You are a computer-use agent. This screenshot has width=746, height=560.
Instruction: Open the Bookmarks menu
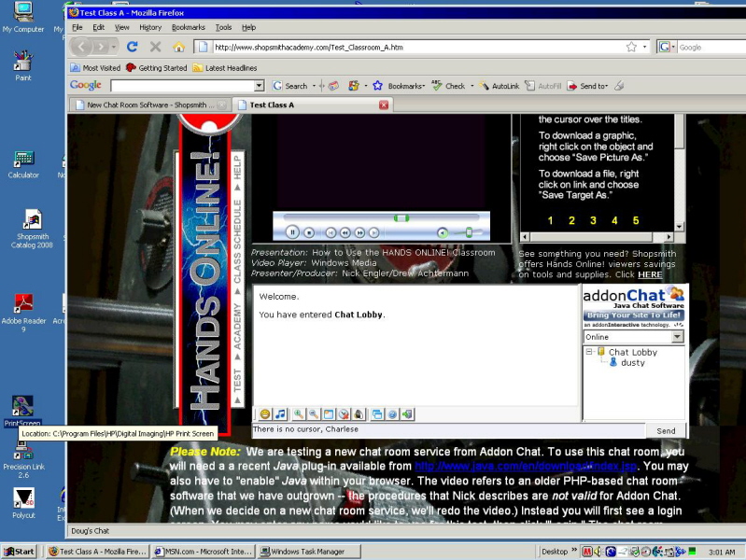[189, 27]
